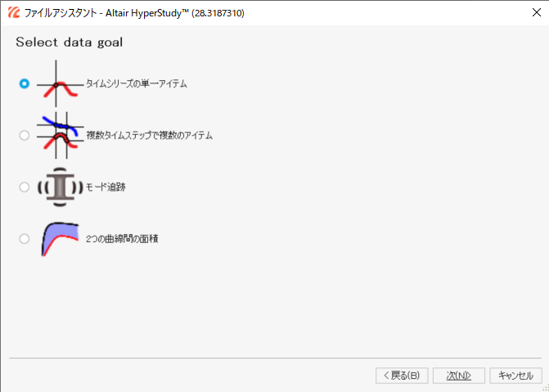Select the タイムシリーズの単一アイテム radio button
This screenshot has height=392, width=549.
click(25, 83)
